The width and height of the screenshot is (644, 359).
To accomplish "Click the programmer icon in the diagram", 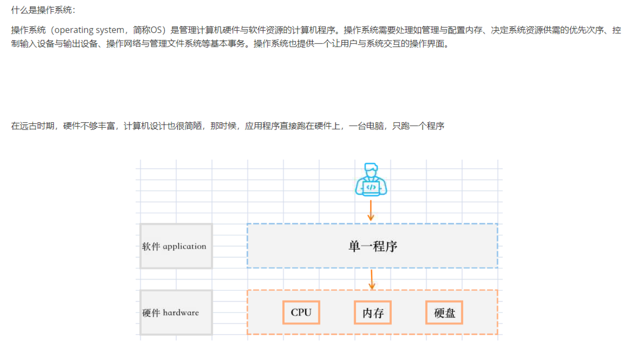I will 371,180.
